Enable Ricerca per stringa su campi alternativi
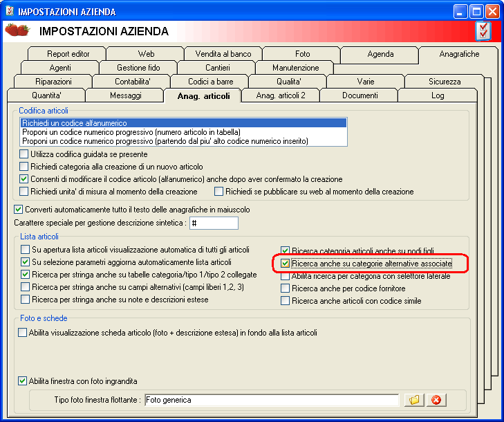 (x=25, y=286)
